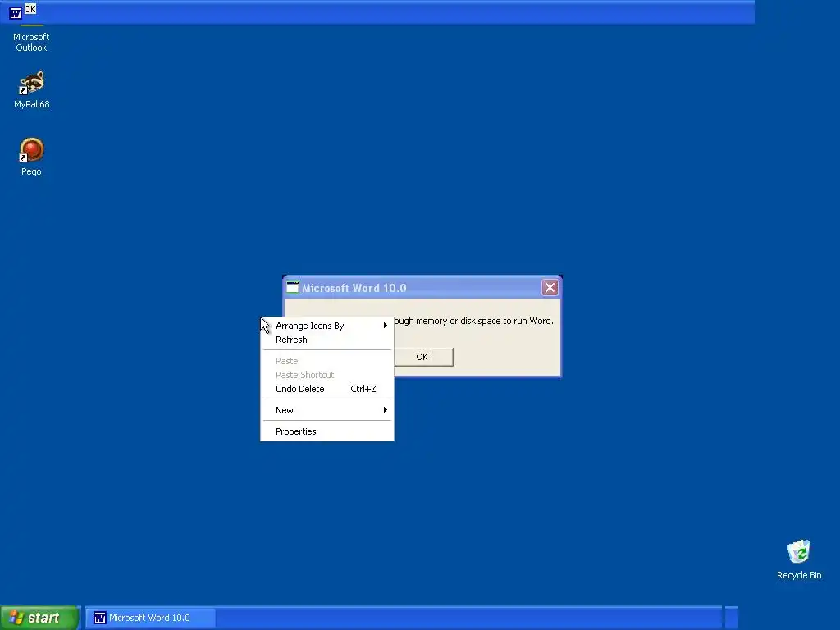Viewport: 840px width, 630px height.
Task: Click the small OK label at top-left
Action: pyautogui.click(x=30, y=9)
